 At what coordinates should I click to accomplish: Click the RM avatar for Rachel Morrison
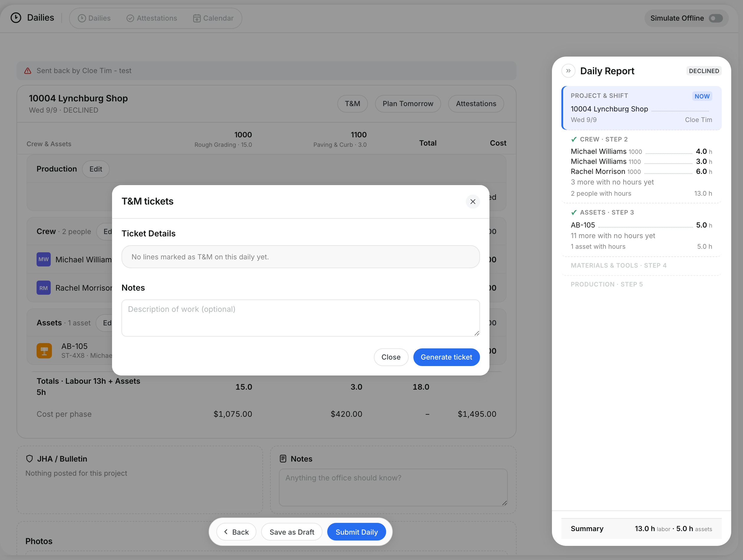[x=44, y=288]
